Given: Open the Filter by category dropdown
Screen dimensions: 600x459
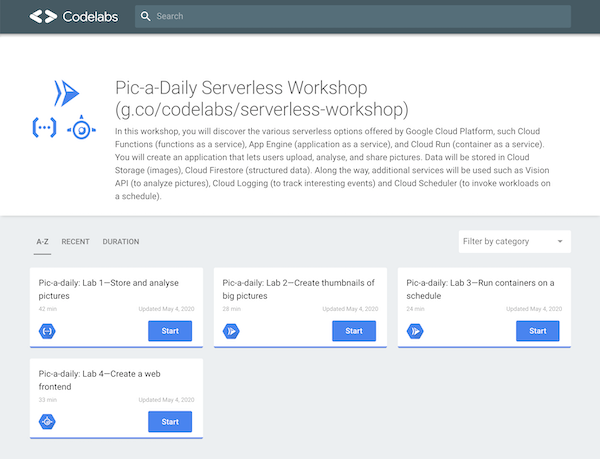Looking at the screenshot, I should tap(515, 241).
